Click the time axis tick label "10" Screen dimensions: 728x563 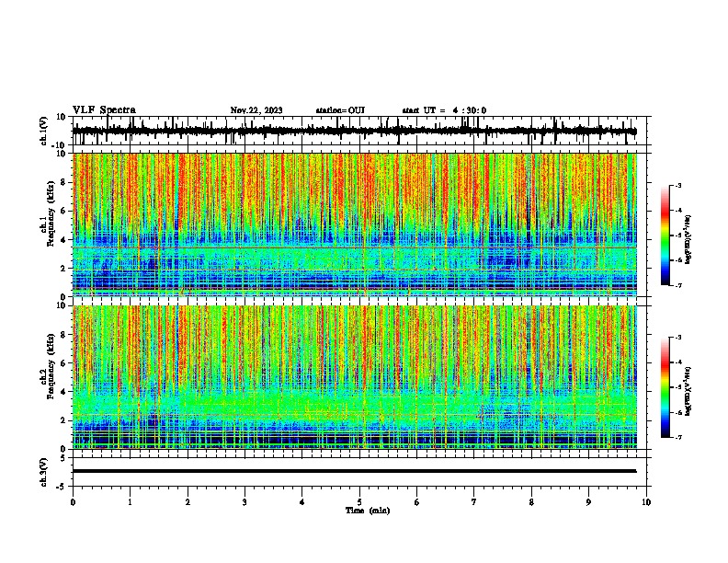point(646,502)
